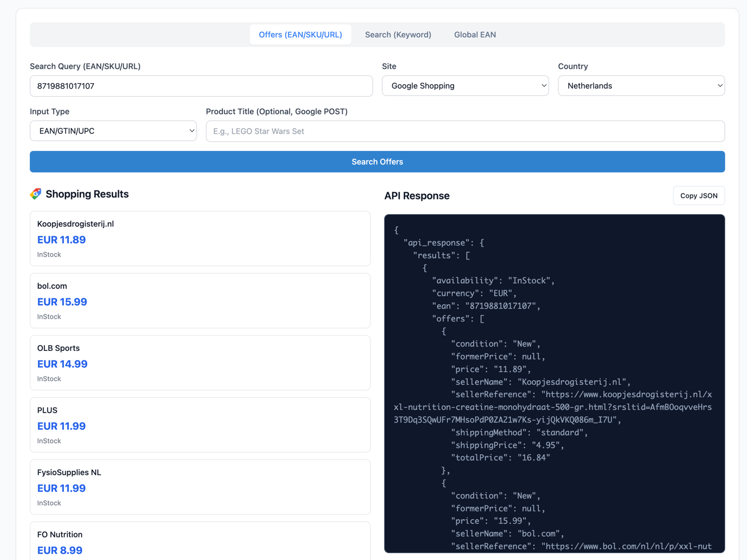Viewport: 747px width, 560px height.
Task: Click the EUR 14.99 price
Action: pyautogui.click(x=62, y=364)
